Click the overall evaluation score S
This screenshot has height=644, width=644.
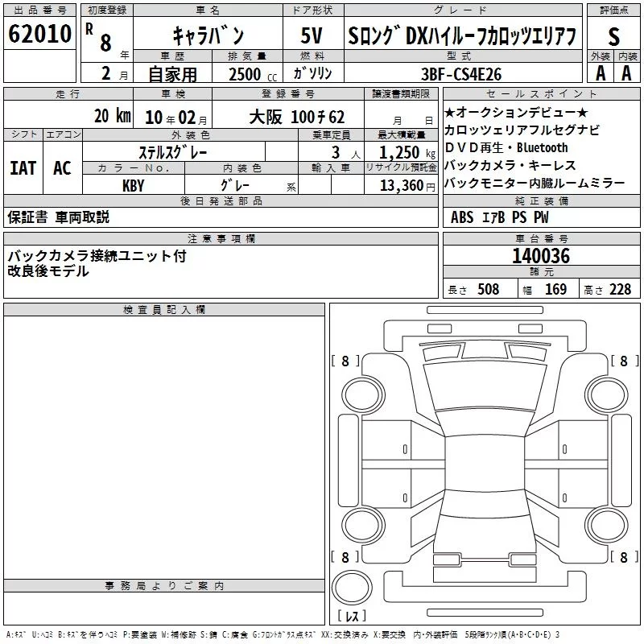click(613, 35)
